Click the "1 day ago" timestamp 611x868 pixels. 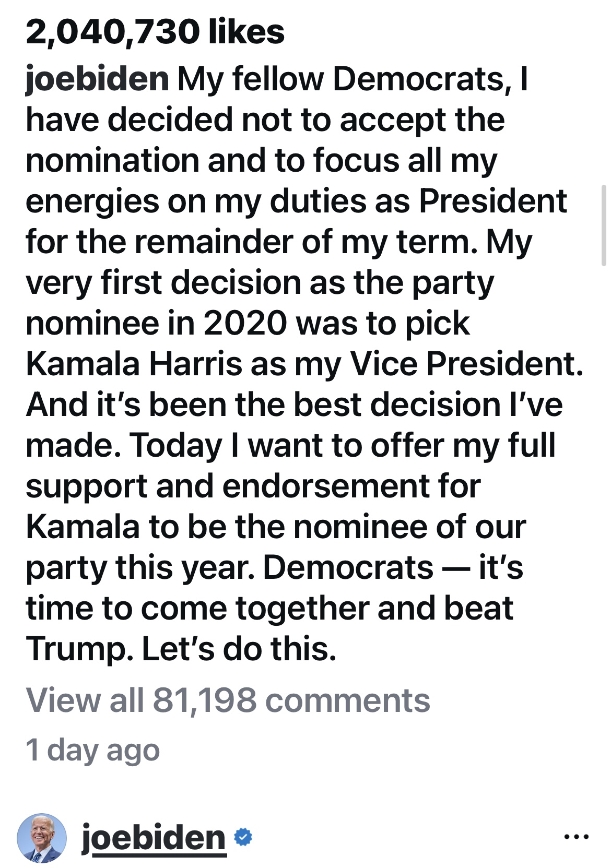92,750
